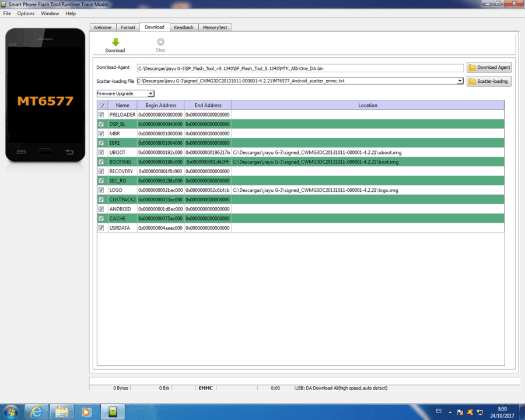Uncheck the CACHE checkbox

pyautogui.click(x=101, y=218)
